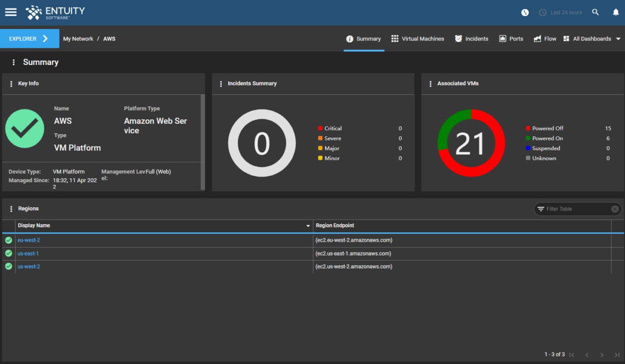The height and width of the screenshot is (364, 625).
Task: Click the Major legend swatch
Action: tap(320, 148)
